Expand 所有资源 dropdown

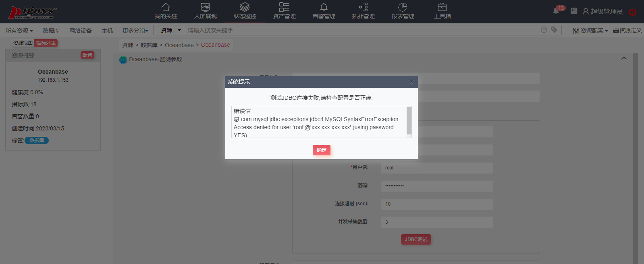[19, 31]
